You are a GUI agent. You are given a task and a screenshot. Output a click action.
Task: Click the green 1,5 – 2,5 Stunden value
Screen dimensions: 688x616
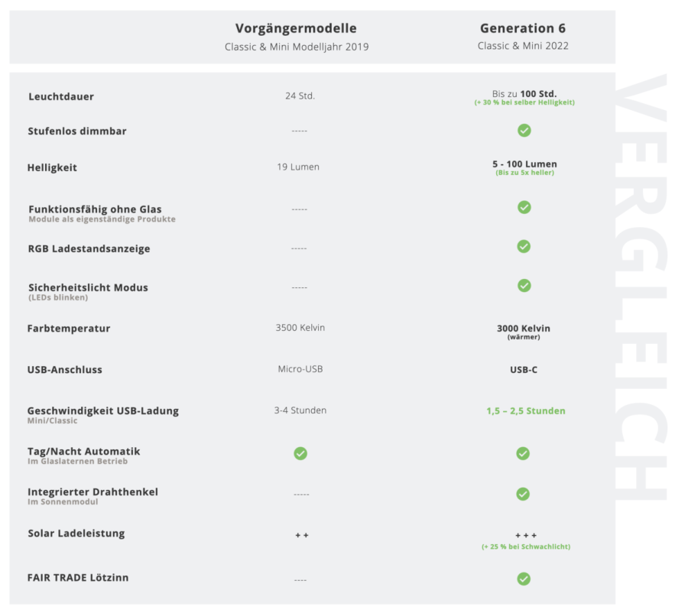pos(526,411)
